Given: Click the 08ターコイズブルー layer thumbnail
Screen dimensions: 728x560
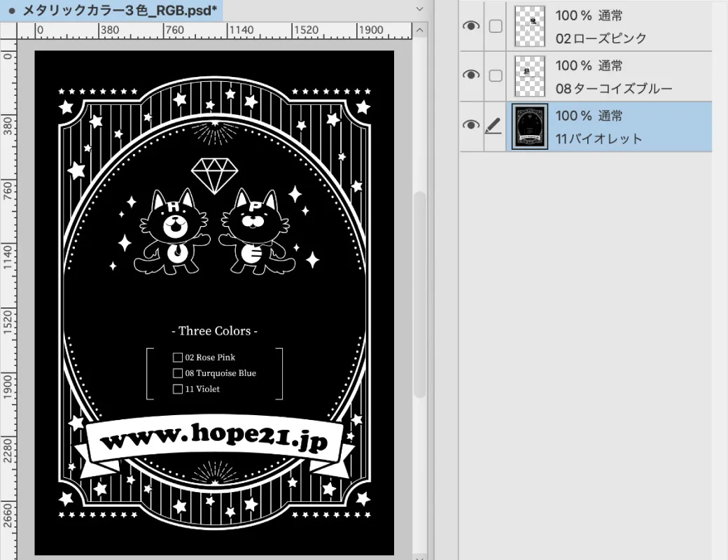Looking at the screenshot, I should [x=529, y=76].
